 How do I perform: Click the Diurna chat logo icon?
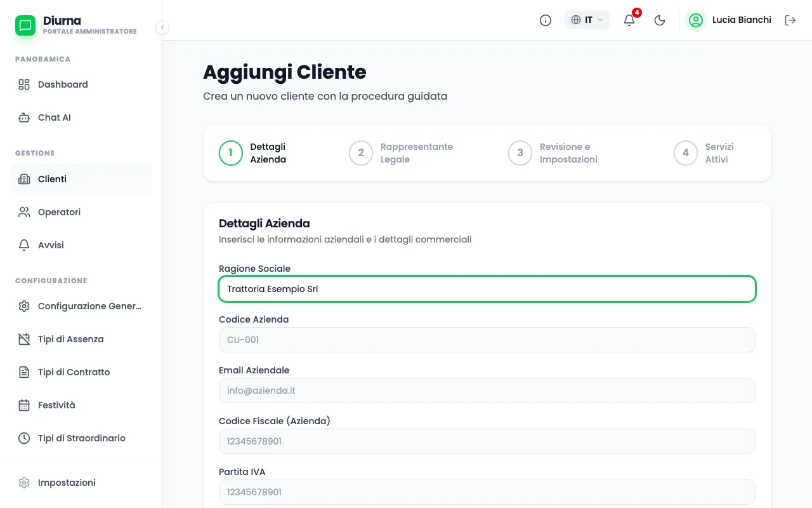25,25
